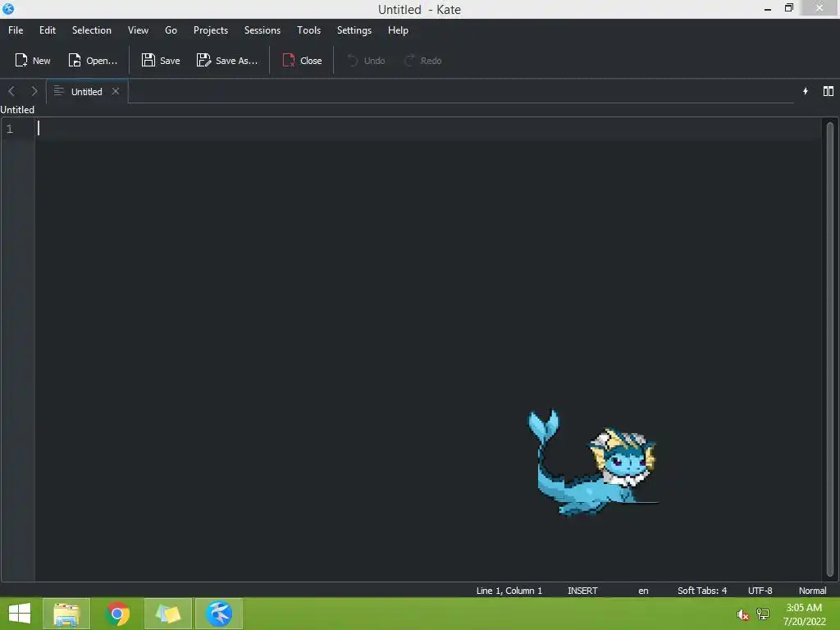Screen dimensions: 840x630
Task: Open the File menu
Action: [x=16, y=30]
